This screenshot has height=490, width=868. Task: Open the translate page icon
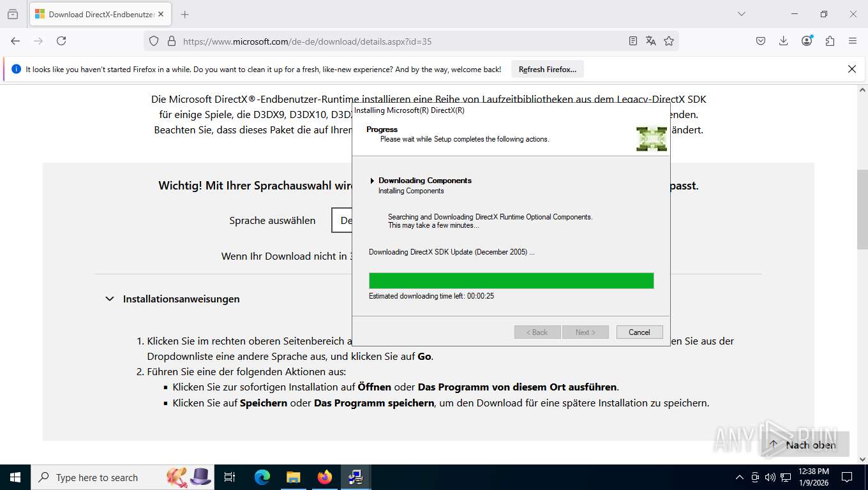pos(650,41)
